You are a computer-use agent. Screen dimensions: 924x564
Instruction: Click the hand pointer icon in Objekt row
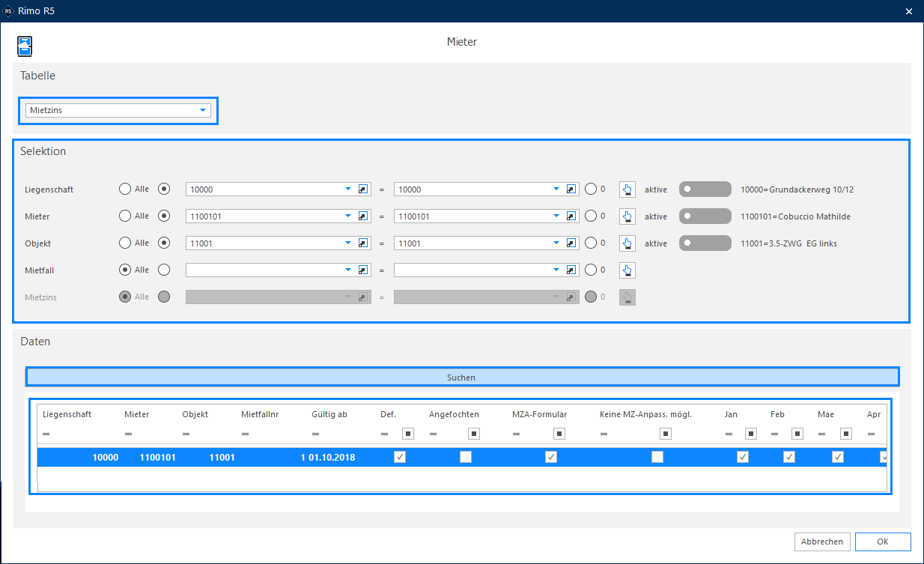(x=627, y=243)
